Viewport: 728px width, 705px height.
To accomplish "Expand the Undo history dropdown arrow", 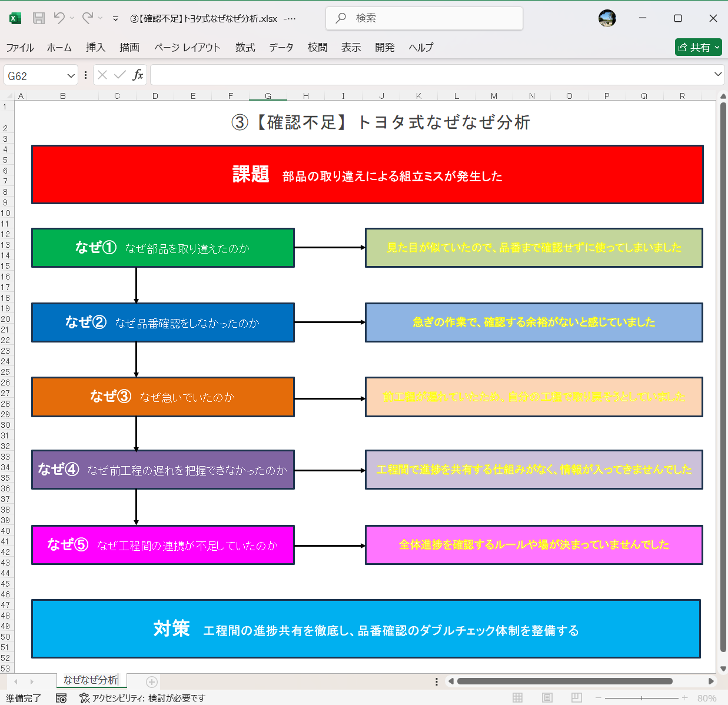I will tap(71, 18).
